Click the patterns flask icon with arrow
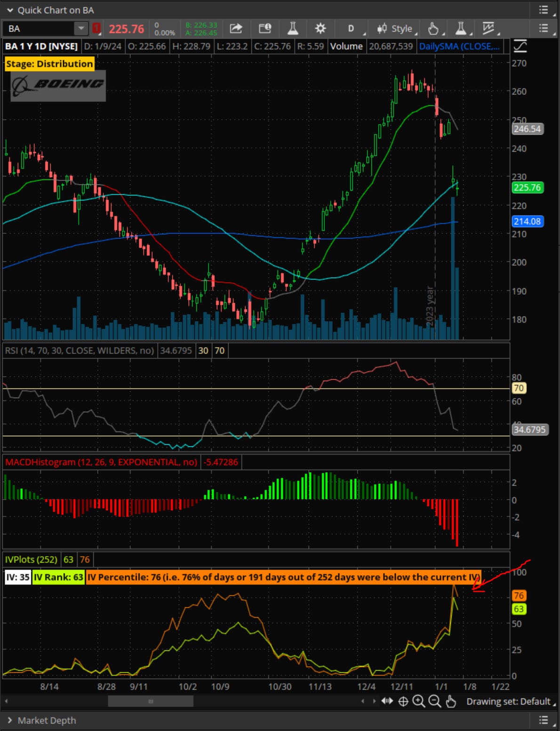The width and height of the screenshot is (560, 731). tap(461, 28)
